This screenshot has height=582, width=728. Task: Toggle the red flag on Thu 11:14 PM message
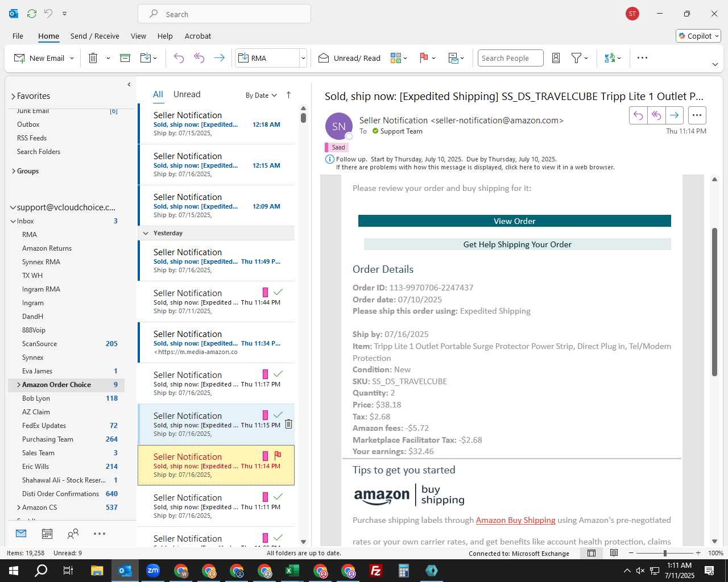(278, 455)
